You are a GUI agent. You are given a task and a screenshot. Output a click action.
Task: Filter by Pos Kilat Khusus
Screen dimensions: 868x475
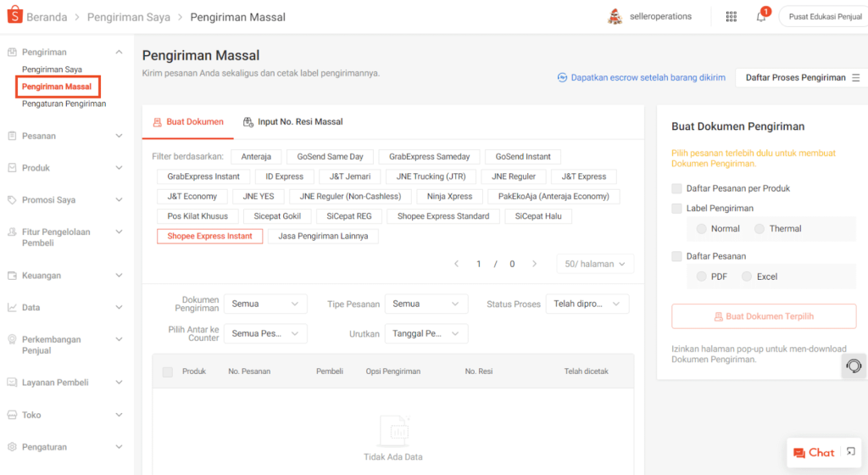[198, 216]
